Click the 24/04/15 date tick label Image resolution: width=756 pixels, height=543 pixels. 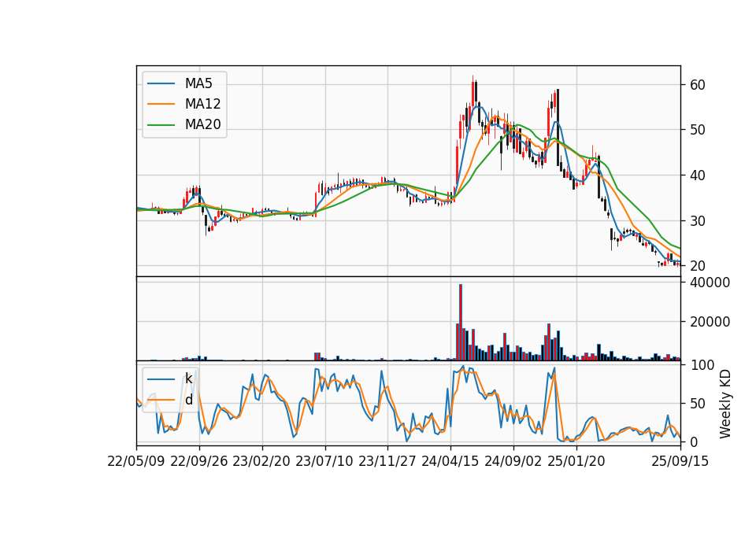pos(450,461)
